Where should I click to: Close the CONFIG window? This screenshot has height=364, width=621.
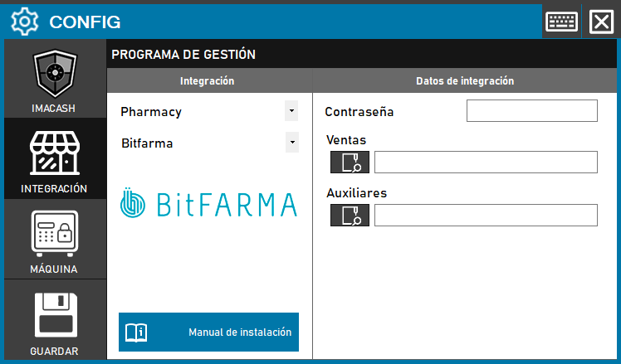(x=600, y=21)
